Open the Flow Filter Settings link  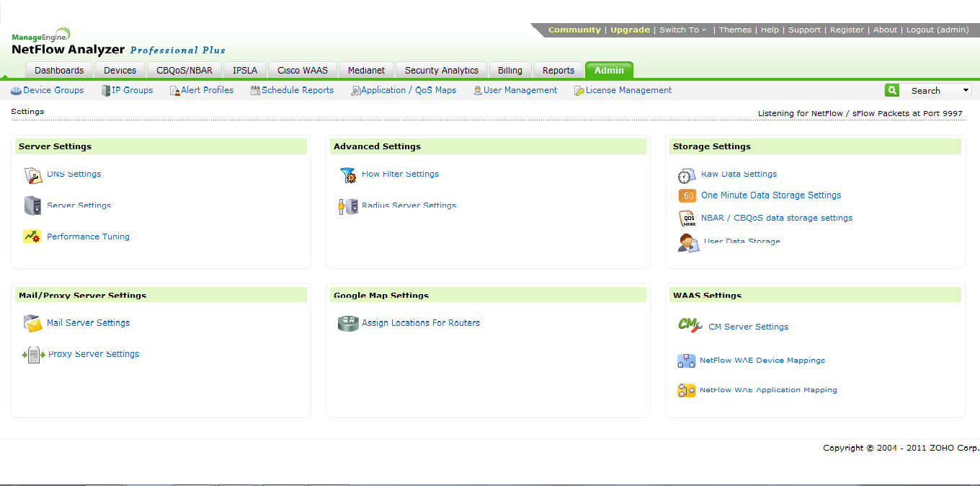tap(400, 174)
